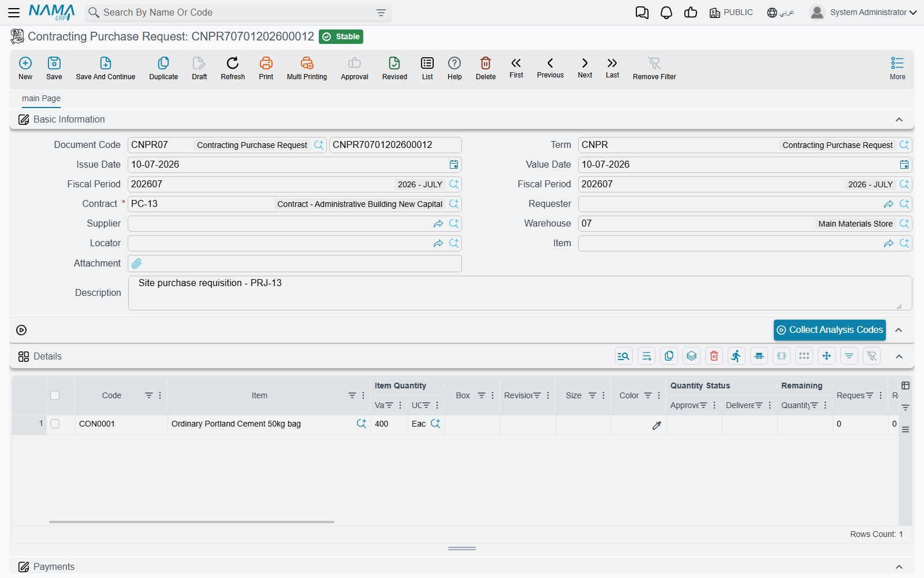Open System Administrator user dropdown
Image resolution: width=924 pixels, height=578 pixels.
(x=863, y=12)
